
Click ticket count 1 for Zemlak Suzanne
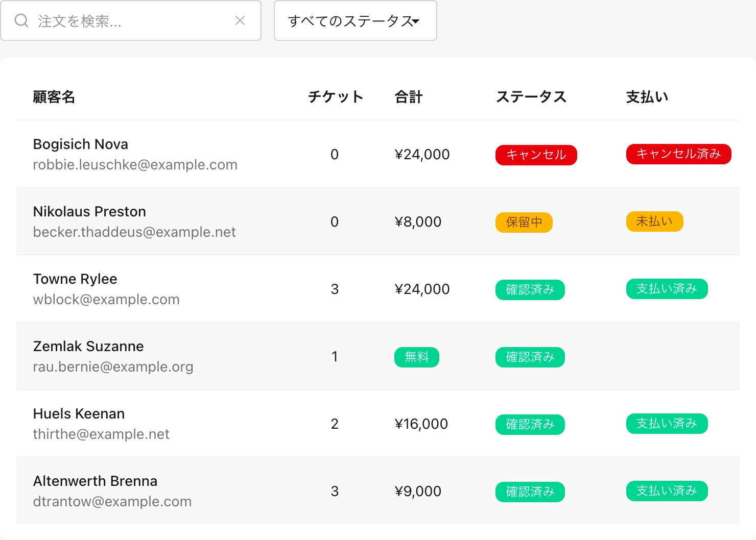tap(335, 357)
